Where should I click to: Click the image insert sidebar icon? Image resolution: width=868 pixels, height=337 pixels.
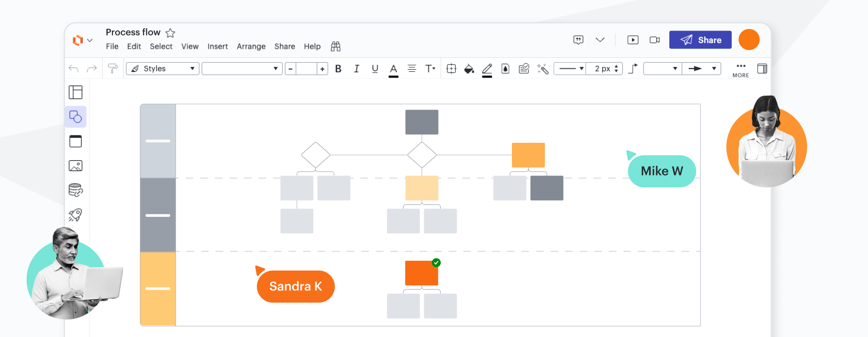click(75, 166)
